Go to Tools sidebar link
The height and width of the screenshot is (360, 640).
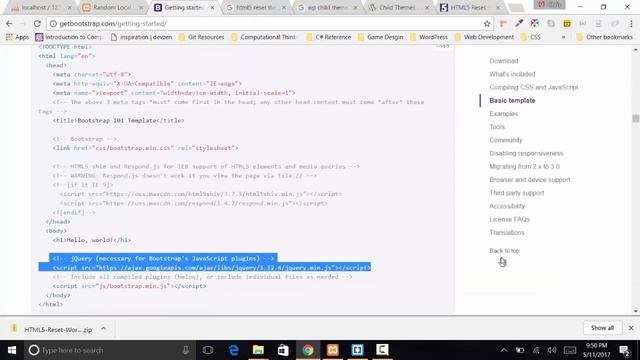tap(497, 127)
